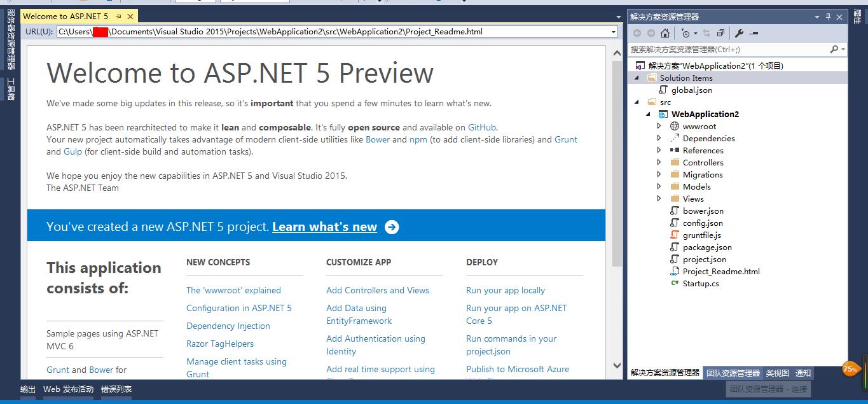The height and width of the screenshot is (404, 868).
Task: Open the document tab list dropdown
Action: click(x=619, y=17)
